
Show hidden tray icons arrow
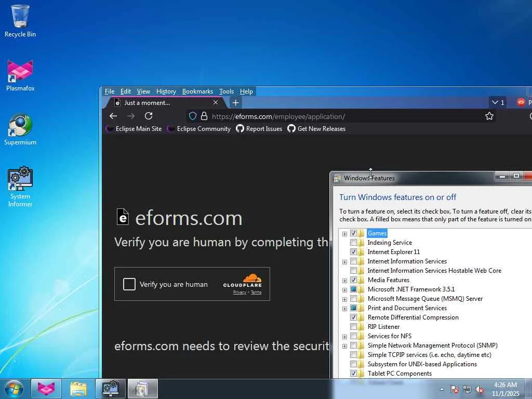442,390
